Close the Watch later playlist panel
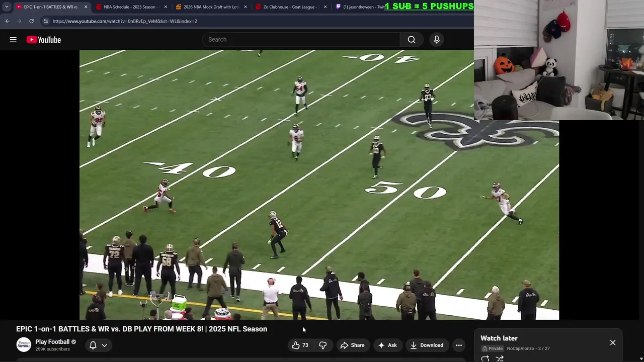The height and width of the screenshot is (362, 644). pos(613,342)
